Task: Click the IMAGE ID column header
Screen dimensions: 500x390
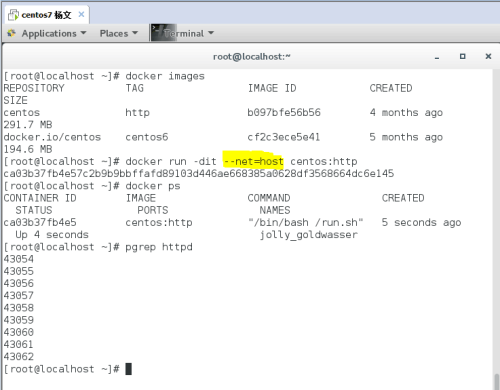Action: (x=272, y=88)
